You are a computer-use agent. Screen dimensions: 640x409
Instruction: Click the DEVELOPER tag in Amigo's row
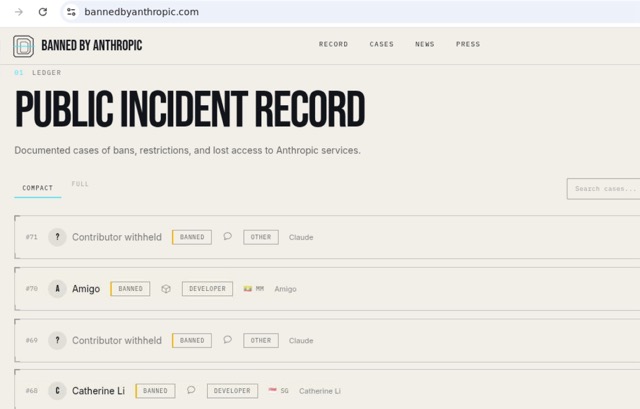[x=207, y=289]
